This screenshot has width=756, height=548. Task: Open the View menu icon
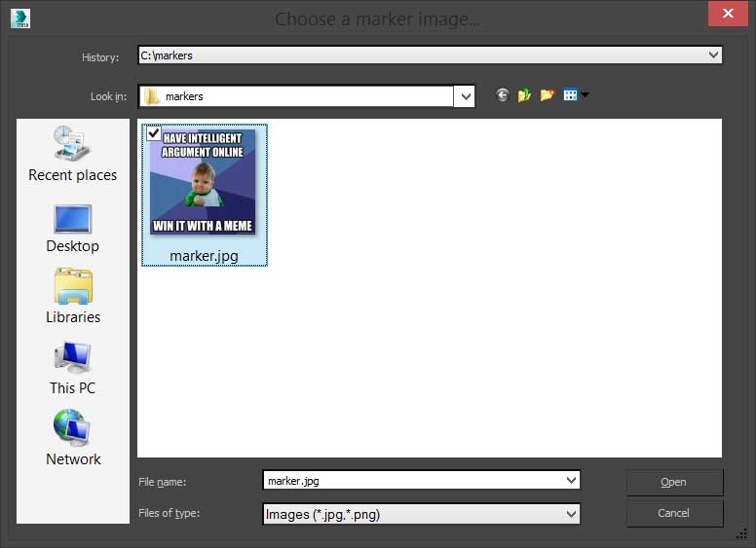576,94
